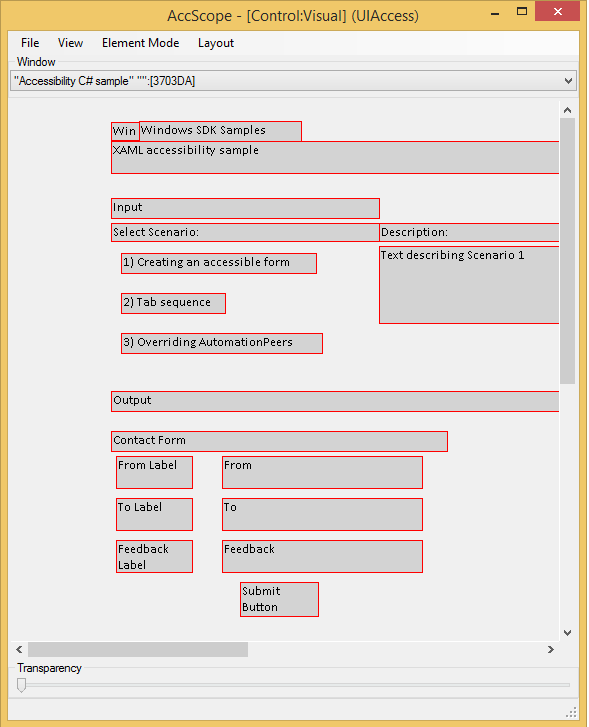Click the 'Submit Button' element
Viewport: 589px width, 727px height.
point(279,599)
